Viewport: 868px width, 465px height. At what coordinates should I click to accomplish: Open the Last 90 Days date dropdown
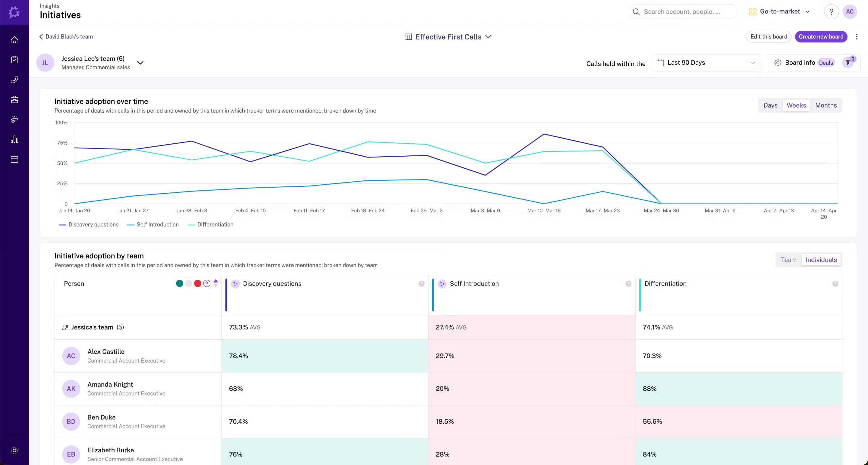[706, 63]
